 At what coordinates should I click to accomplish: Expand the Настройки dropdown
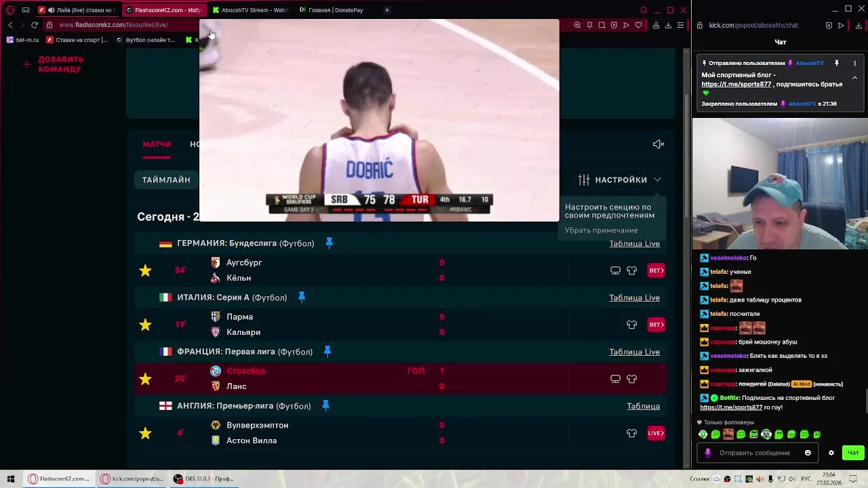point(620,180)
